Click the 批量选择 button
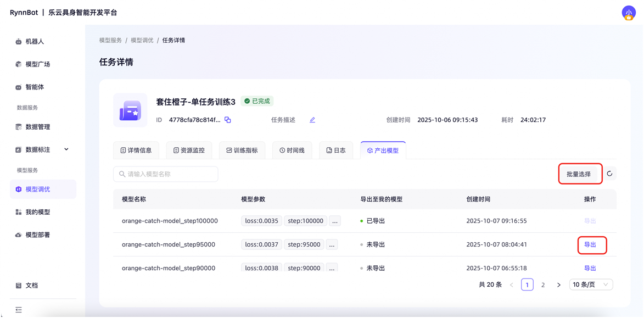This screenshot has height=318, width=644. click(579, 174)
